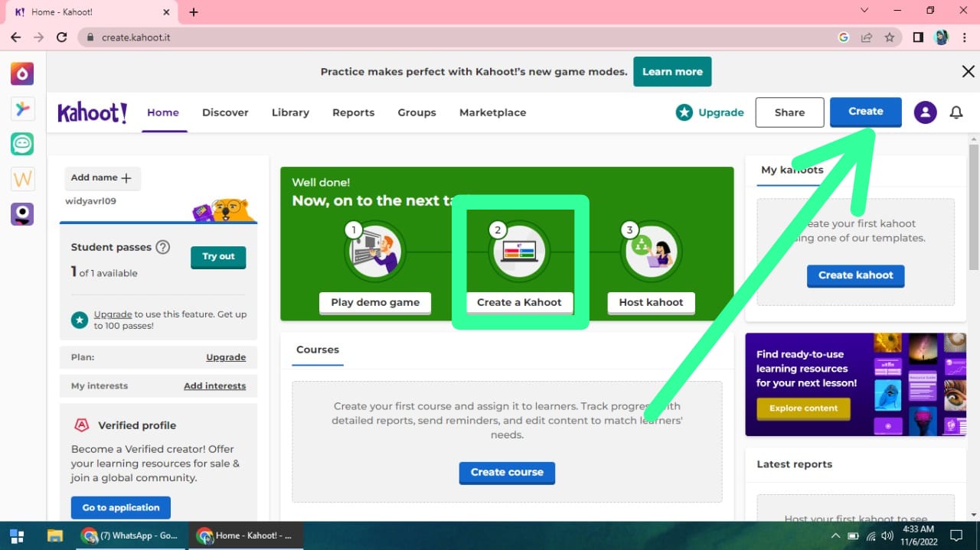Click the Upgrade link beside Plan
The width and height of the screenshot is (980, 550).
(x=226, y=357)
